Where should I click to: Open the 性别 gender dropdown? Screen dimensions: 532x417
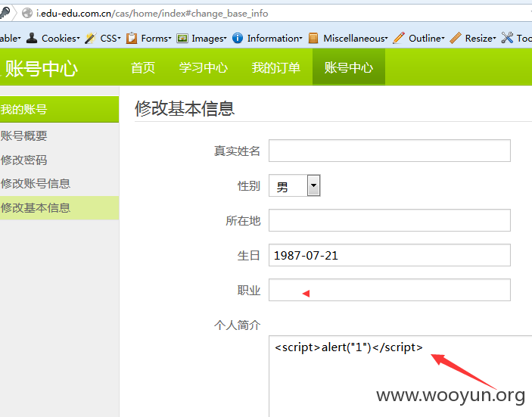click(294, 185)
